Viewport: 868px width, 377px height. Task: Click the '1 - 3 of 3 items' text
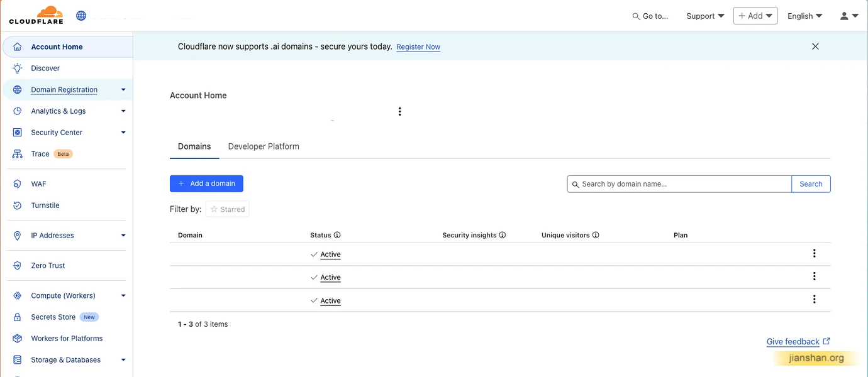(x=203, y=324)
